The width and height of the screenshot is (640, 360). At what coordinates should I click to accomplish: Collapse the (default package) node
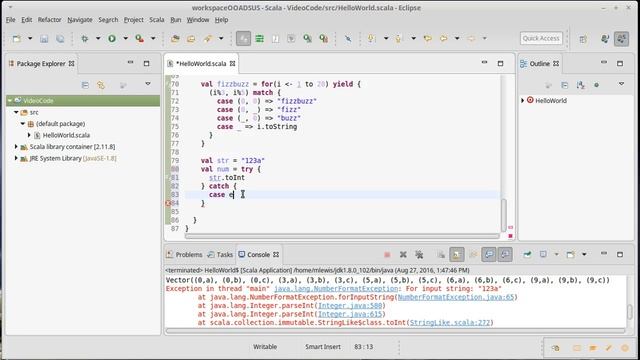[x=23, y=123]
